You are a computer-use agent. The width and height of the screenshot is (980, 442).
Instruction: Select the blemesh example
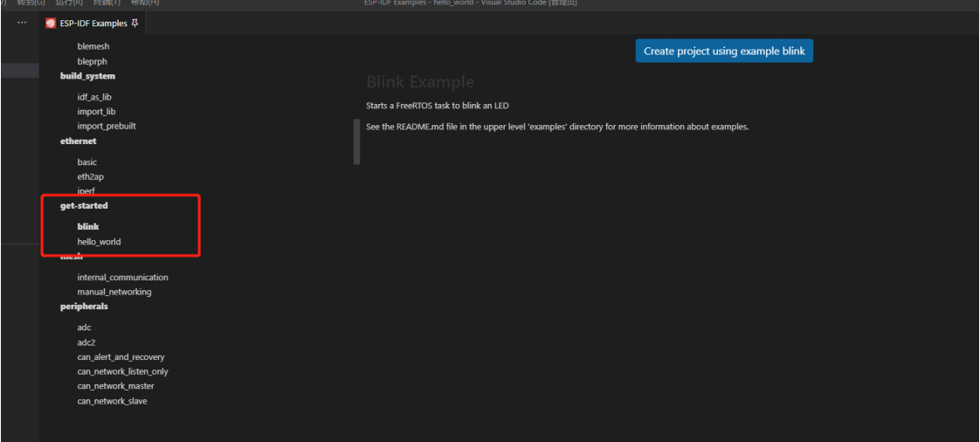point(93,46)
